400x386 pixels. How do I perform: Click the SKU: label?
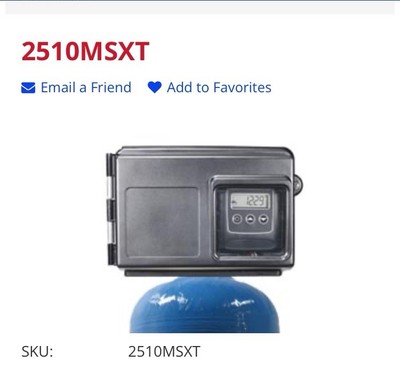tap(37, 352)
